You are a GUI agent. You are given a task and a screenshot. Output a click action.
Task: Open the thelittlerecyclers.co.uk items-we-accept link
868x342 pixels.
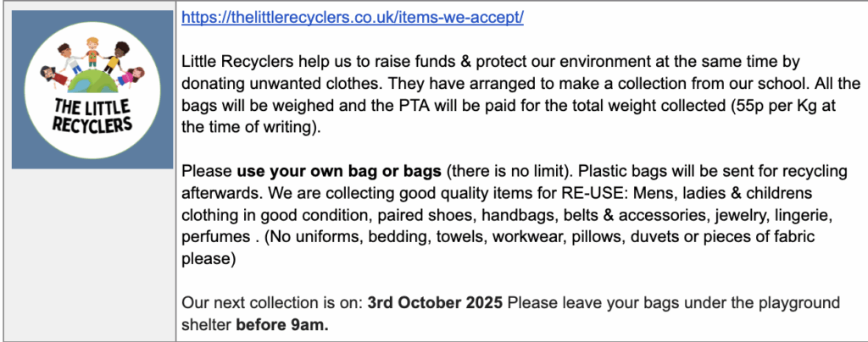353,17
